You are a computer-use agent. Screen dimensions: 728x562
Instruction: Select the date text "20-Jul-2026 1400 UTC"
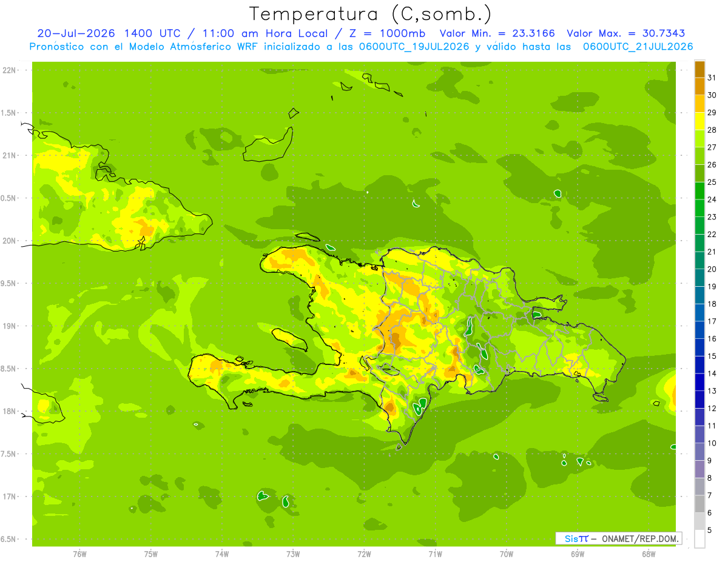click(109, 33)
